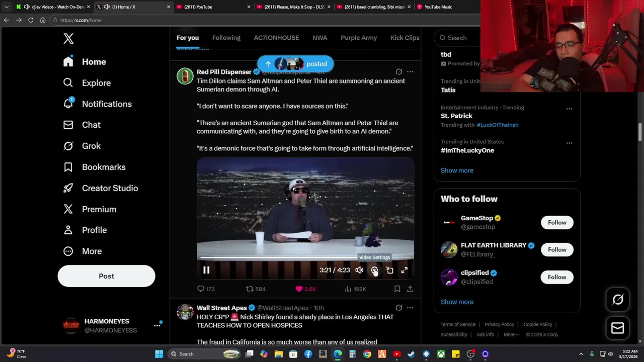
Task: Open Creator Studio rocket icon item
Action: click(x=100, y=188)
